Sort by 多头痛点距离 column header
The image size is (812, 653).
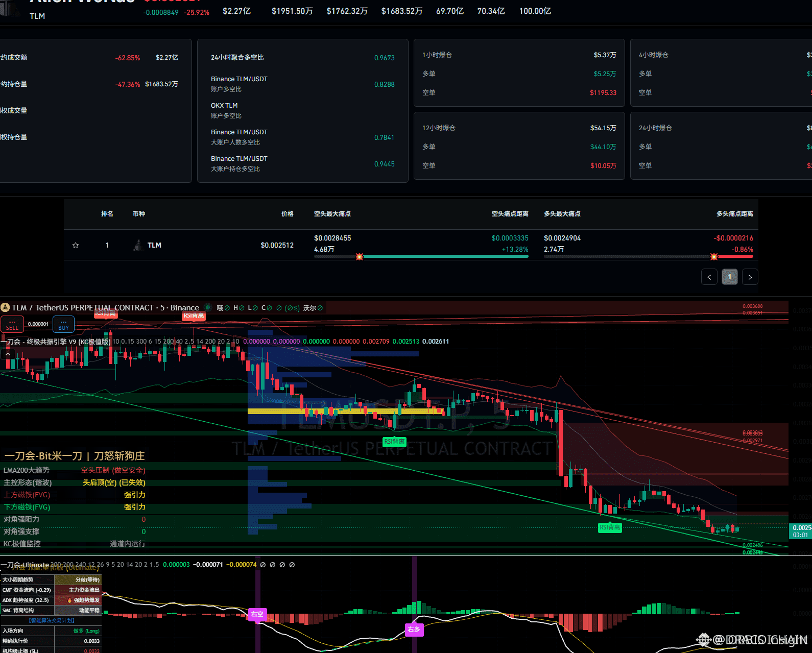click(735, 214)
